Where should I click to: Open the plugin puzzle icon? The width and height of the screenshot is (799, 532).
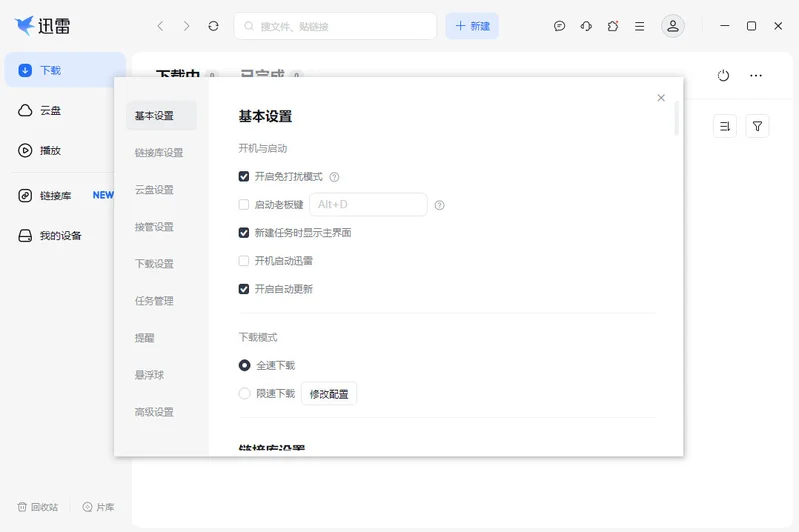click(x=613, y=26)
